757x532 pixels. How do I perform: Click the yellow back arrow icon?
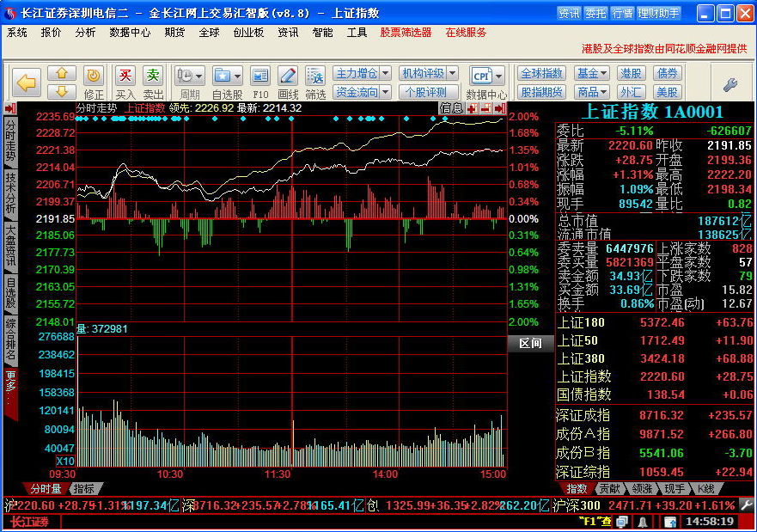(26, 83)
